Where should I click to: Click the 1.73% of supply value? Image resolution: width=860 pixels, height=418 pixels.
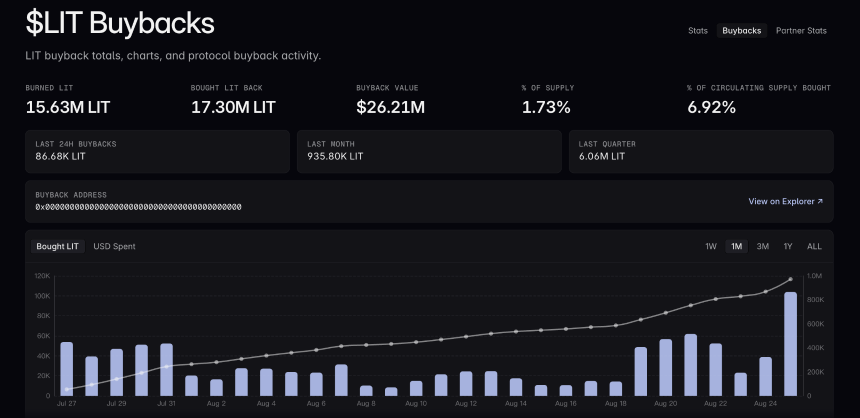coord(546,107)
